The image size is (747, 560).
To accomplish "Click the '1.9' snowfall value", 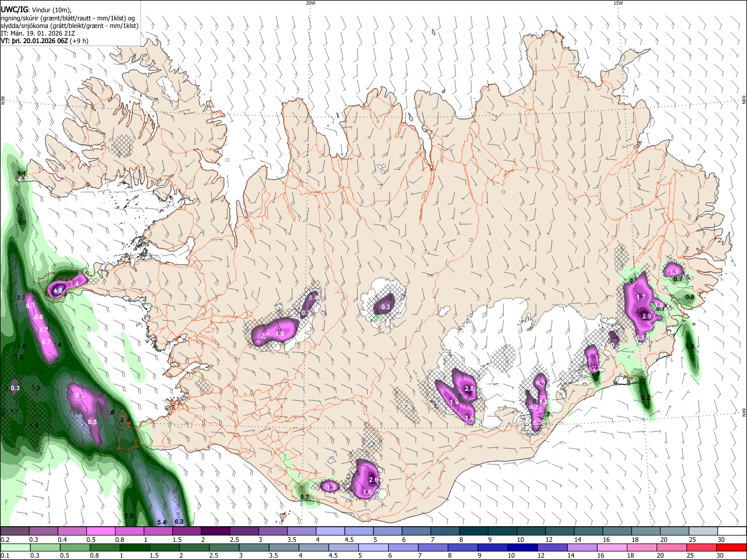I will pyautogui.click(x=455, y=402).
